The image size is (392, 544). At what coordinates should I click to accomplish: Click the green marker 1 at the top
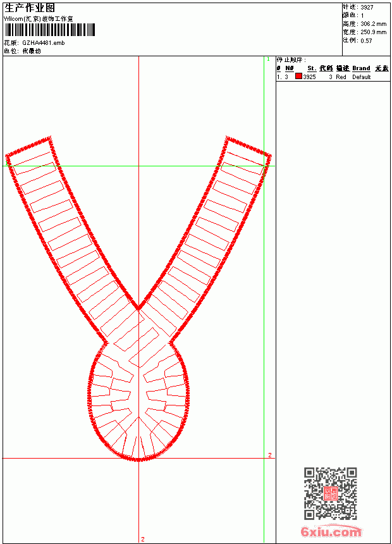tap(268, 59)
